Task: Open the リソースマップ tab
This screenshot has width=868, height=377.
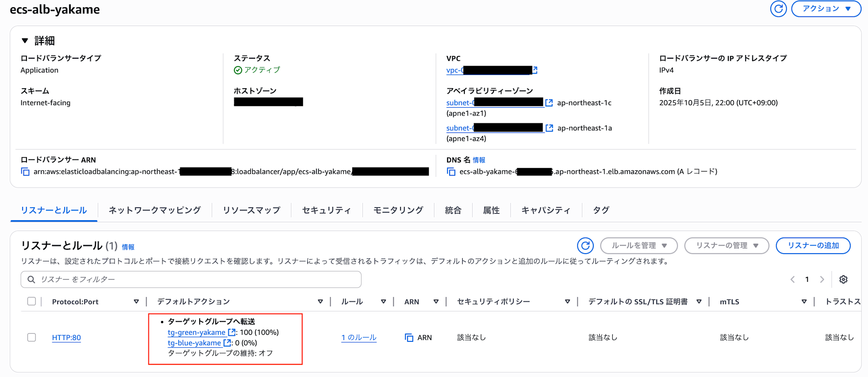Action: pos(252,210)
